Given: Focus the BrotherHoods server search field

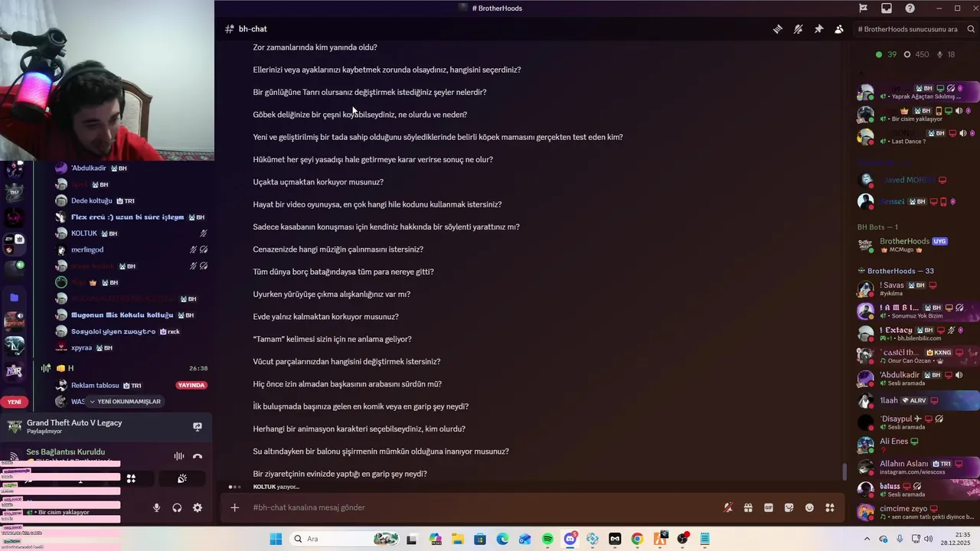Looking at the screenshot, I should (916, 29).
